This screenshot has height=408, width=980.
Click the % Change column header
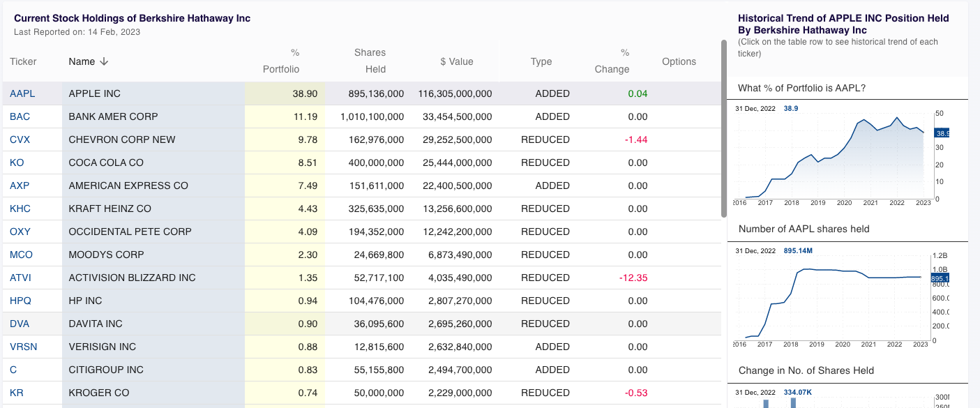pos(612,61)
